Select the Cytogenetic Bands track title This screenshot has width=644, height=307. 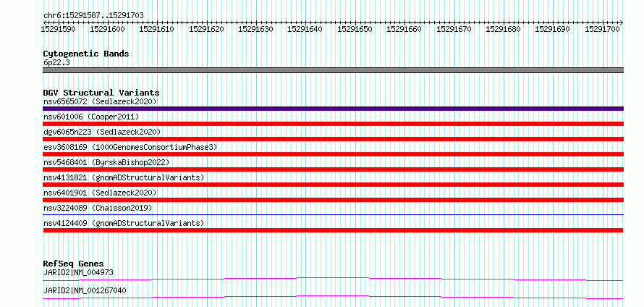[86, 54]
